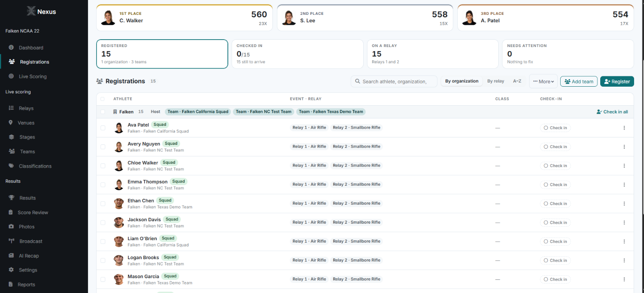Check in Logan Brooks
Screen dimensions: 644x293
click(x=555, y=260)
